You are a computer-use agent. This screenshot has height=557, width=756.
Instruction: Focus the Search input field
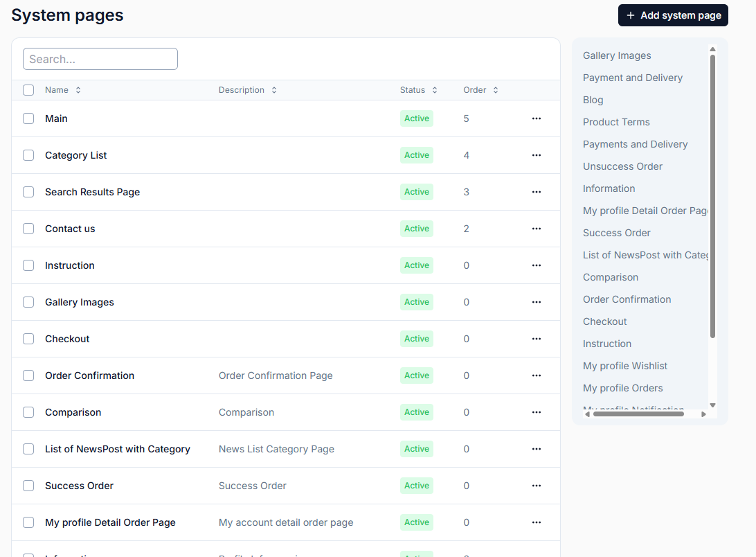pos(100,59)
